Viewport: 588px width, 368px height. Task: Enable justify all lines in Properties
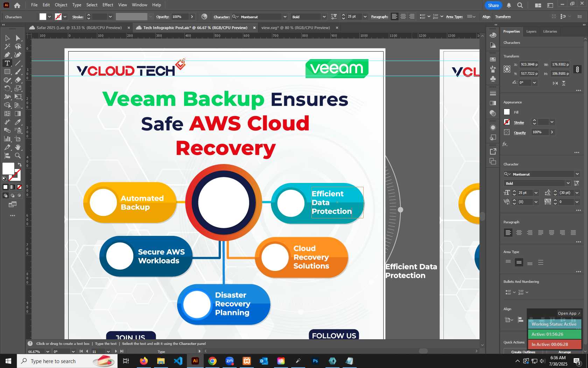[573, 233]
